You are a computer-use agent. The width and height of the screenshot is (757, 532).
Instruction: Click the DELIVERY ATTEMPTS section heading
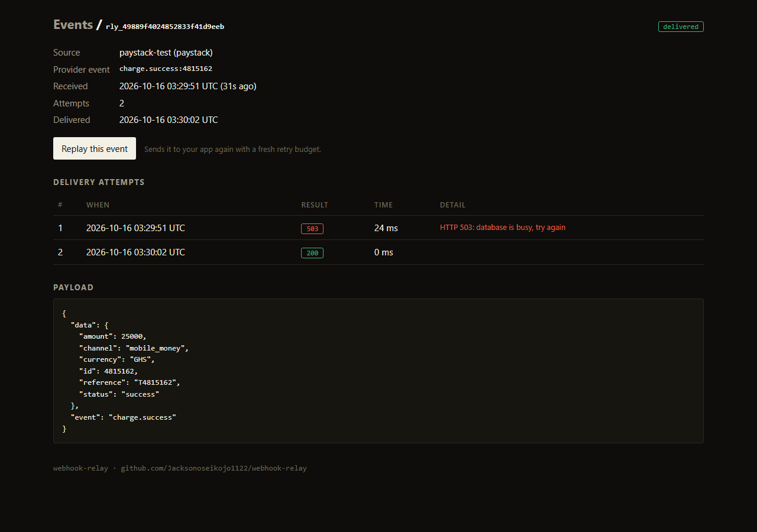click(99, 182)
